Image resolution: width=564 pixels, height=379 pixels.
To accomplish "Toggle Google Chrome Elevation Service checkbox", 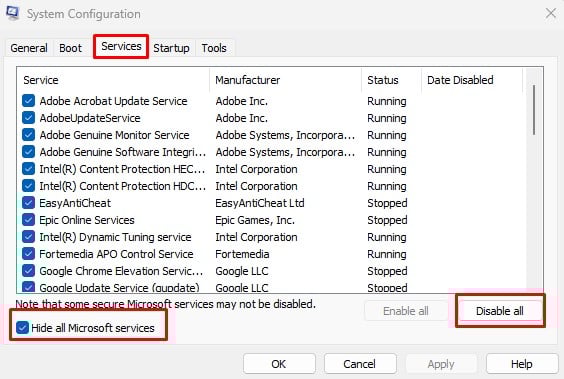I will (x=28, y=271).
